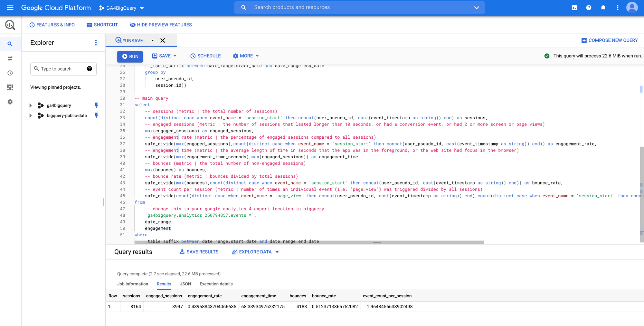
Task: Click HIDE PREVIEW FEATURES
Action: 161,25
